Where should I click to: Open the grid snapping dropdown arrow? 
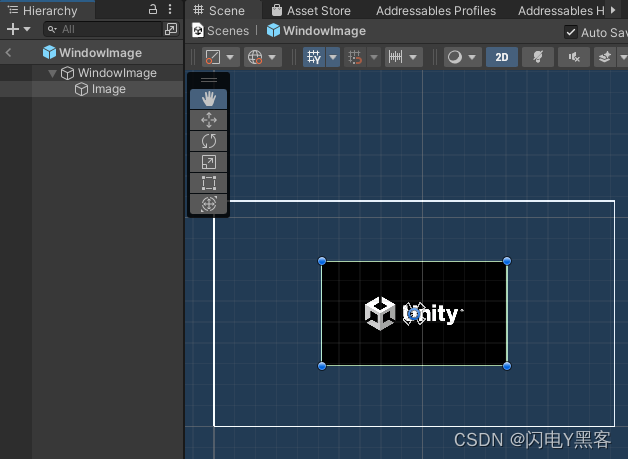tap(374, 57)
